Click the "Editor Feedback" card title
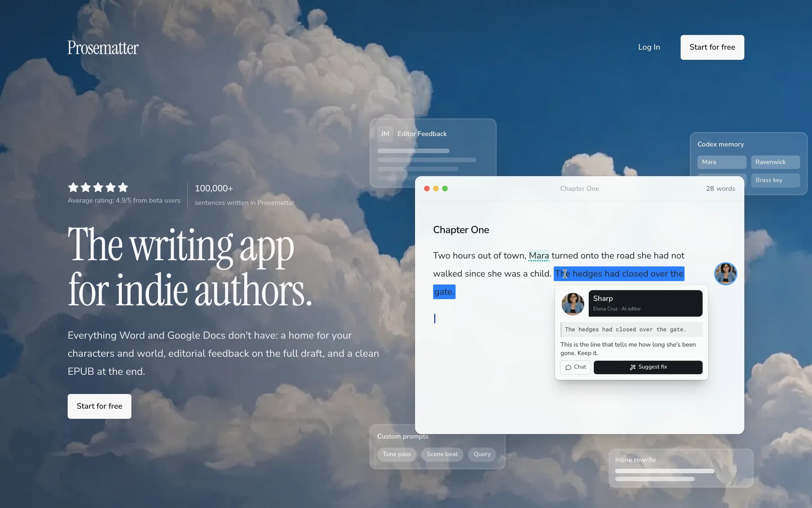Screen dimensions: 812x508 pyautogui.click(x=422, y=134)
